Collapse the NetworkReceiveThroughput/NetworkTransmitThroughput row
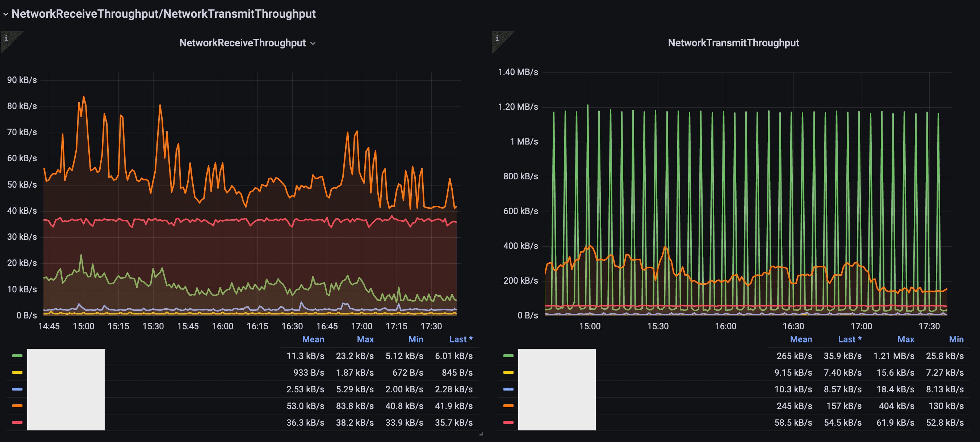The image size is (980, 442). point(6,14)
